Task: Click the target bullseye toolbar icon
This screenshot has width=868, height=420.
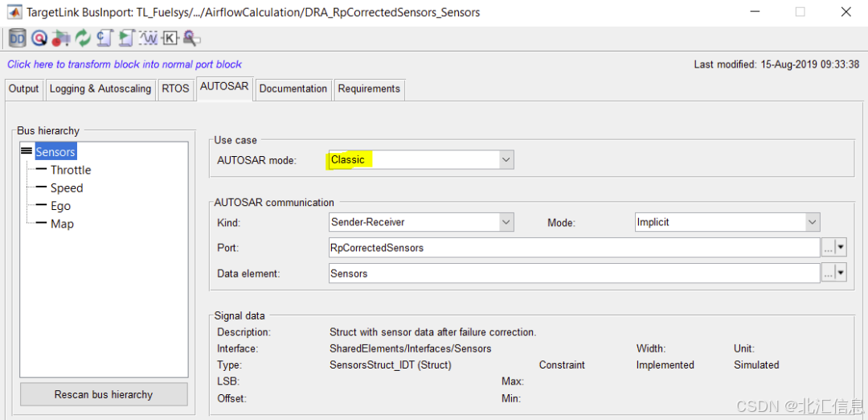Action: pos(39,38)
